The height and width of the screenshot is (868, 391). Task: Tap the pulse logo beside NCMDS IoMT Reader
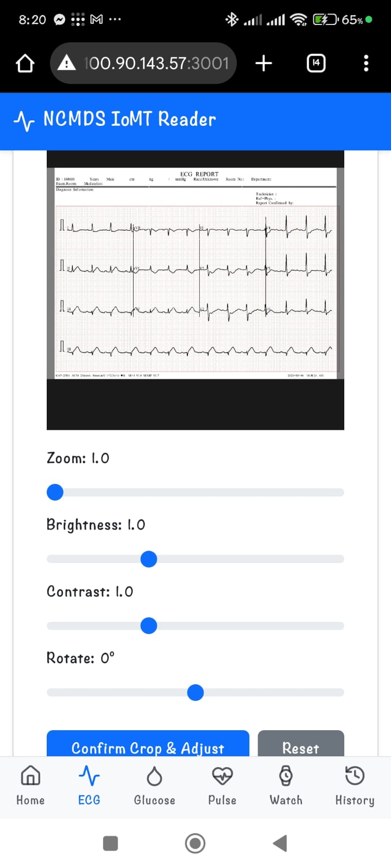24,120
